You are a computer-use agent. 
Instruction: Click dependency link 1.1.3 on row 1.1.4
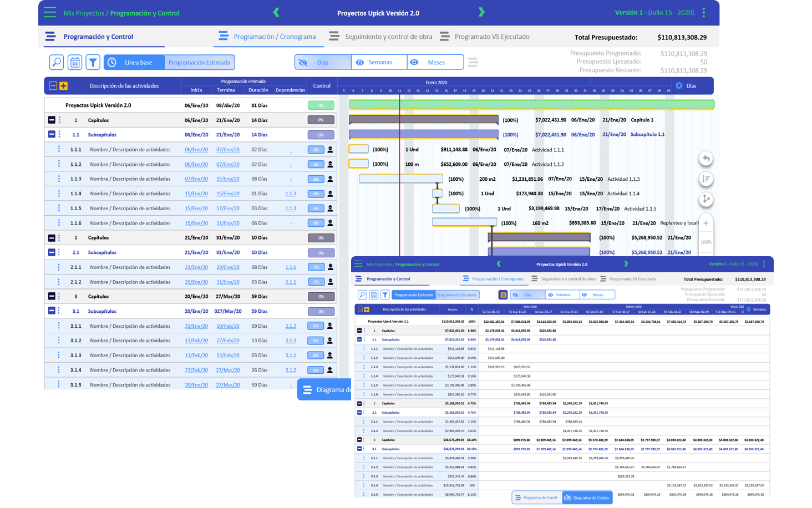pyautogui.click(x=291, y=194)
